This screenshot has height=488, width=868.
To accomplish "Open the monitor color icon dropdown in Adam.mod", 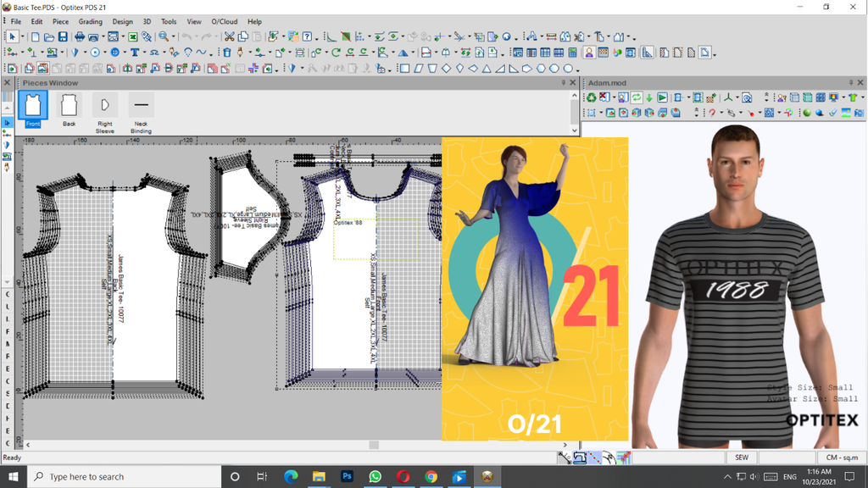I will point(843,98).
